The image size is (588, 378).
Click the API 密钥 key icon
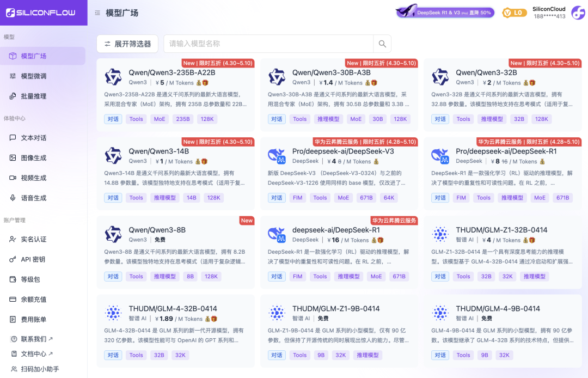(13, 259)
